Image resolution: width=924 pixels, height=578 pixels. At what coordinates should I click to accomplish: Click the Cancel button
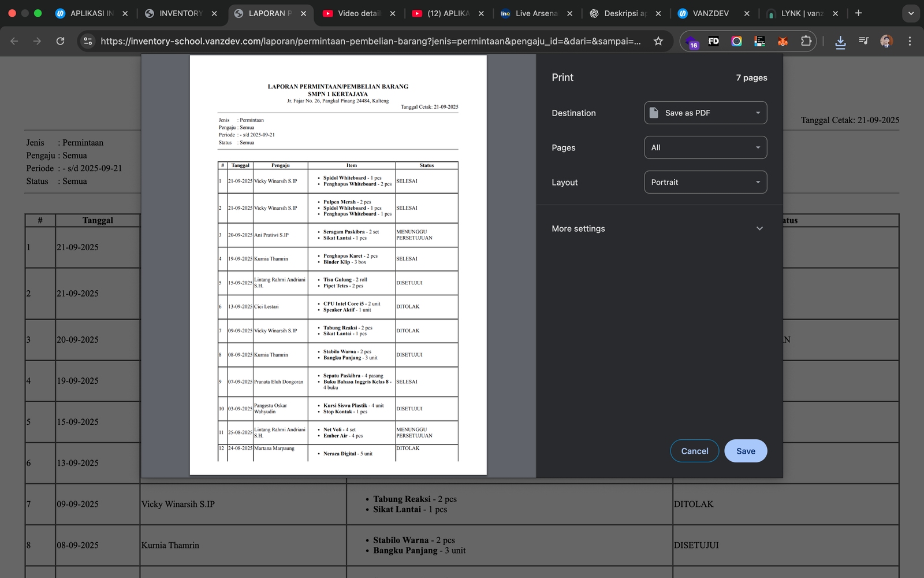(694, 451)
